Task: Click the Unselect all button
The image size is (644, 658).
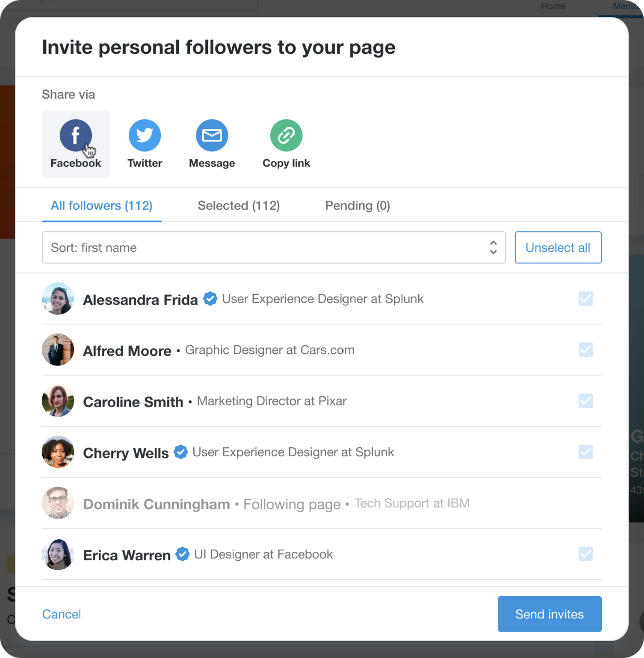Action: coord(558,247)
